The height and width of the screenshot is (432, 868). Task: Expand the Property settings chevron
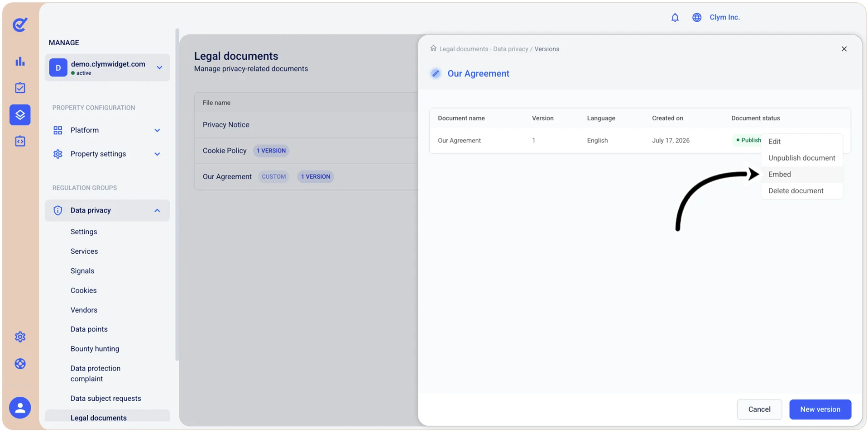click(157, 154)
